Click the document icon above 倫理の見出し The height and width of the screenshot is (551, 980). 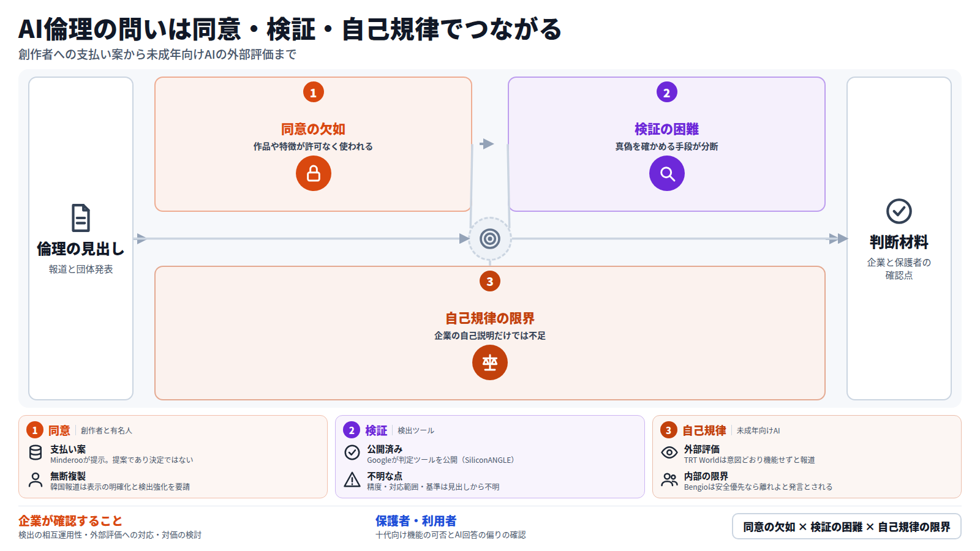pyautogui.click(x=81, y=218)
